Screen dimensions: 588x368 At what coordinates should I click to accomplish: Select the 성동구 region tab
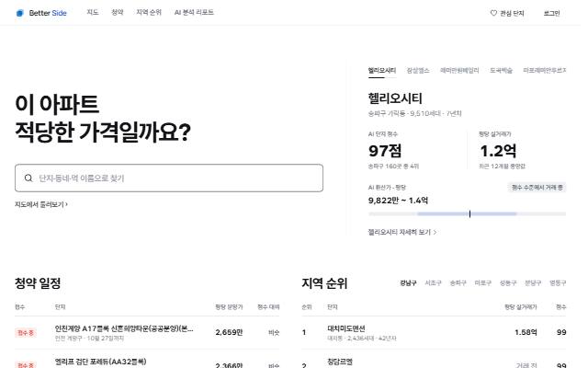point(508,282)
